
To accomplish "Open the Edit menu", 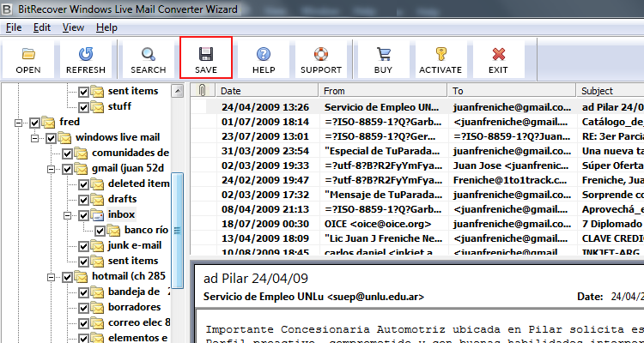I will [42, 27].
